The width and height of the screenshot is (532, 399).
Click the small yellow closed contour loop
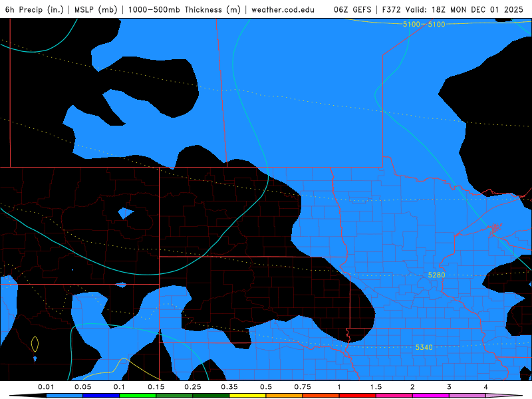[x=35, y=344]
